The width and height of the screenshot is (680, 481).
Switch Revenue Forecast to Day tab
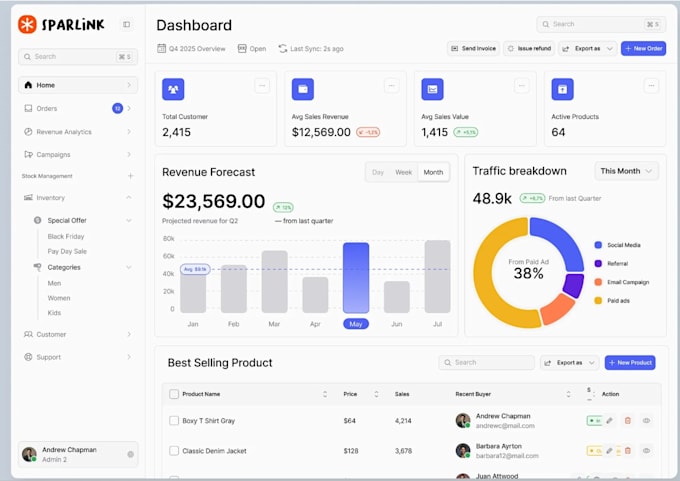point(378,172)
